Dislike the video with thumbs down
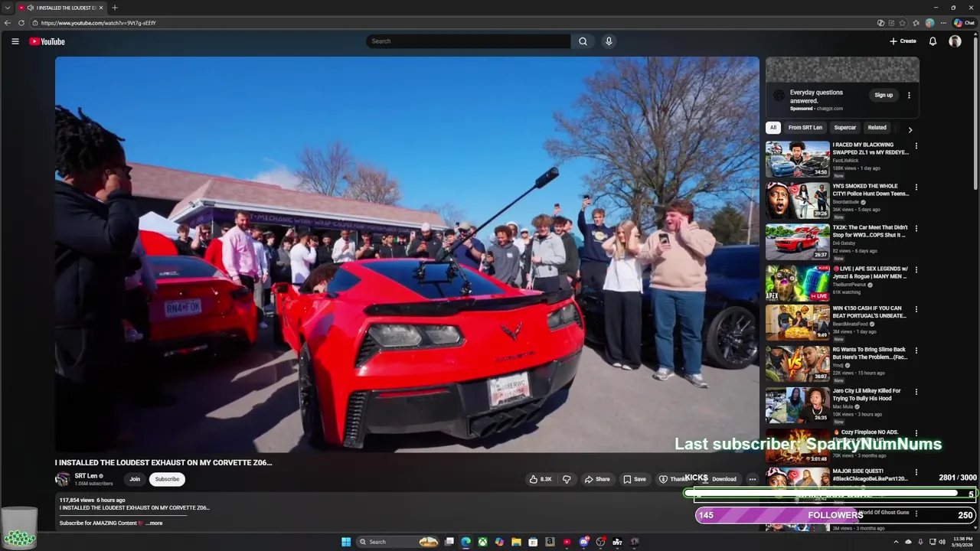 (x=567, y=479)
